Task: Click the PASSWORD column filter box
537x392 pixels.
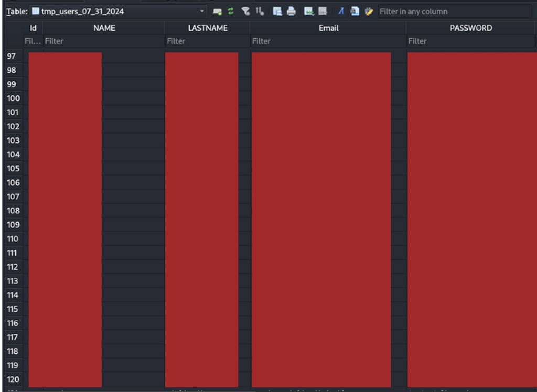Action: click(x=471, y=41)
